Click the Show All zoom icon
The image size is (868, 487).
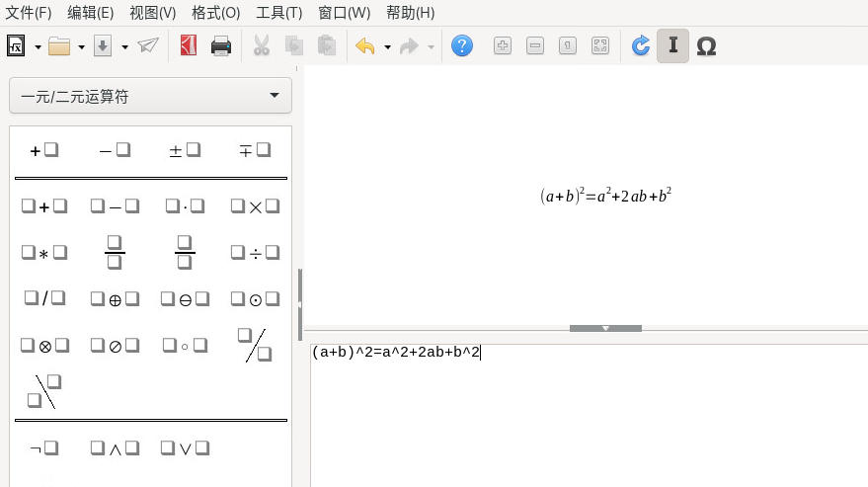(x=600, y=45)
